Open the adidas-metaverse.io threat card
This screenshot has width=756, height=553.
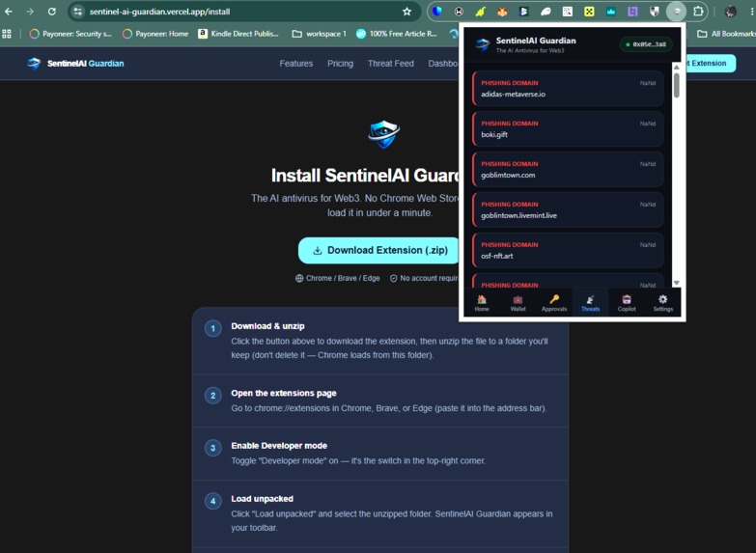point(568,88)
